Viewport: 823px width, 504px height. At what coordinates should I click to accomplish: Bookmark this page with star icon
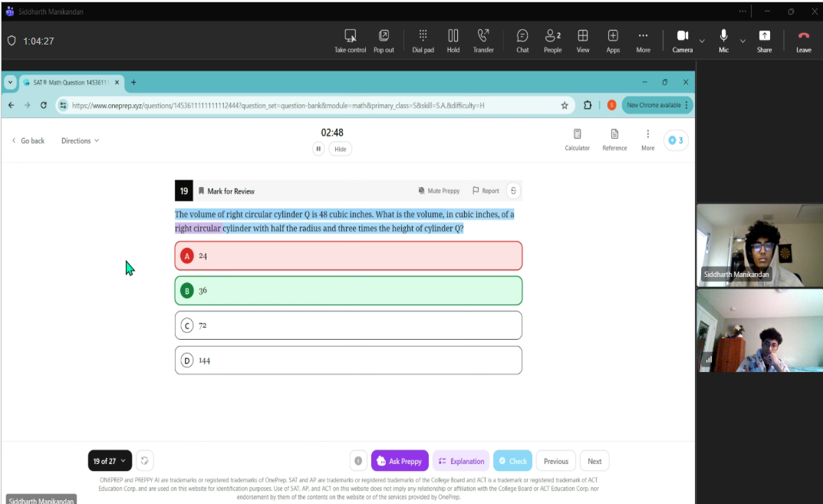coord(565,106)
